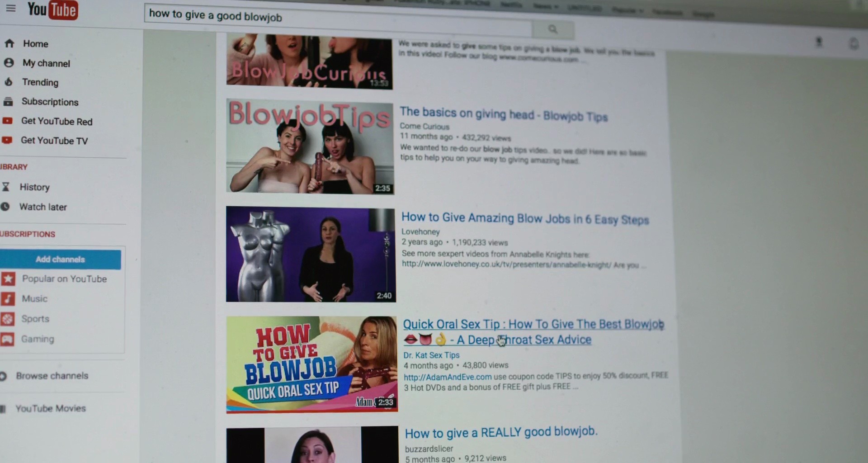Visit the Come Curious channel
The height and width of the screenshot is (463, 868).
tap(425, 127)
